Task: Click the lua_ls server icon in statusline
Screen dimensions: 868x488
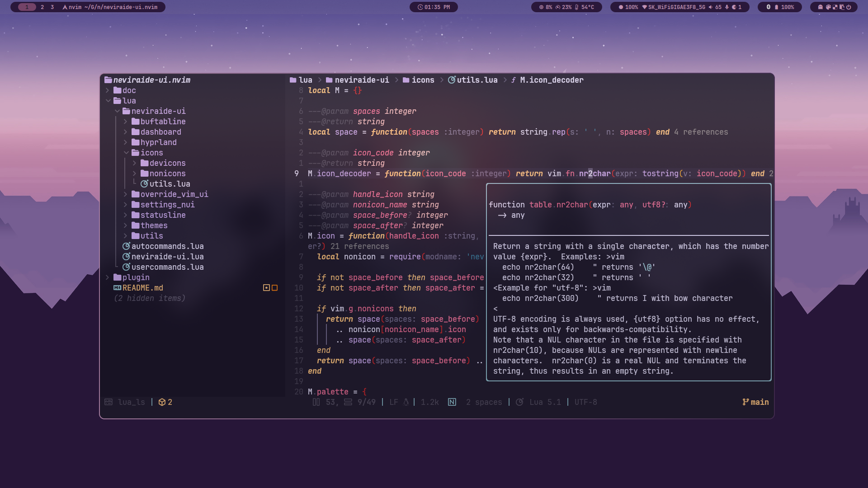Action: [x=108, y=402]
